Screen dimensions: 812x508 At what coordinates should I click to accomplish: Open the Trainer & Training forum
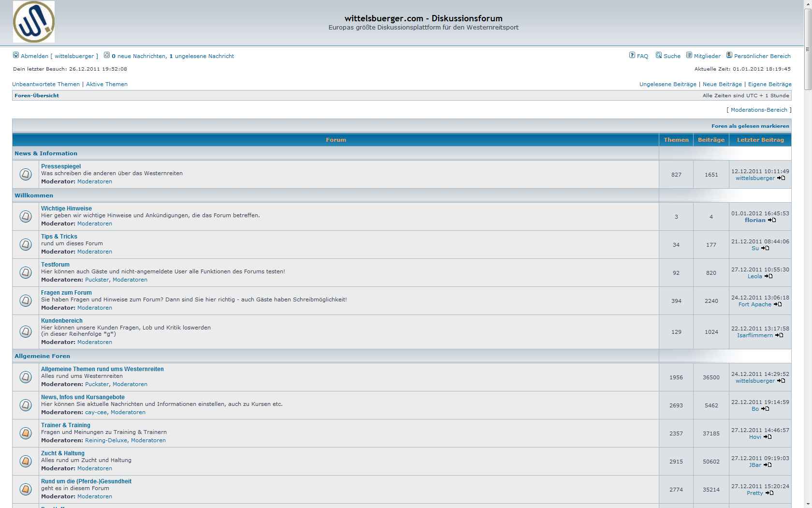[x=66, y=425]
